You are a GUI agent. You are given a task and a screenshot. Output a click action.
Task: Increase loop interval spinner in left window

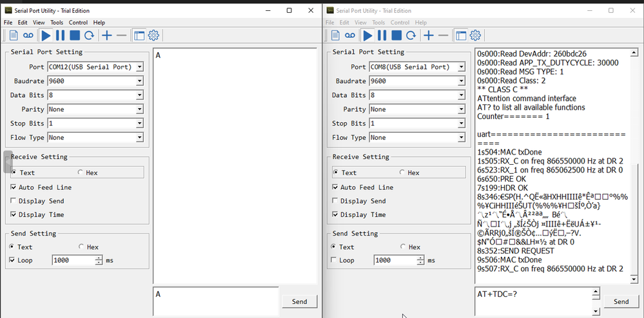[99, 257]
